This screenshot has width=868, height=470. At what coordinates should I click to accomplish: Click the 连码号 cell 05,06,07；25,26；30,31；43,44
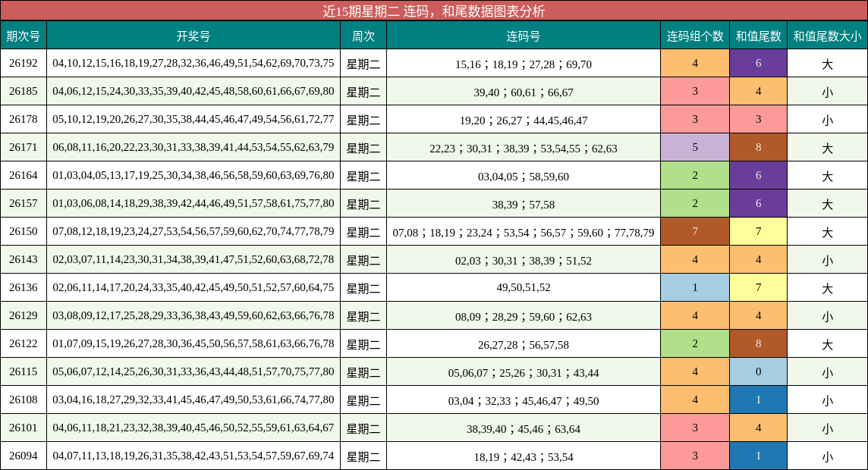click(x=523, y=373)
